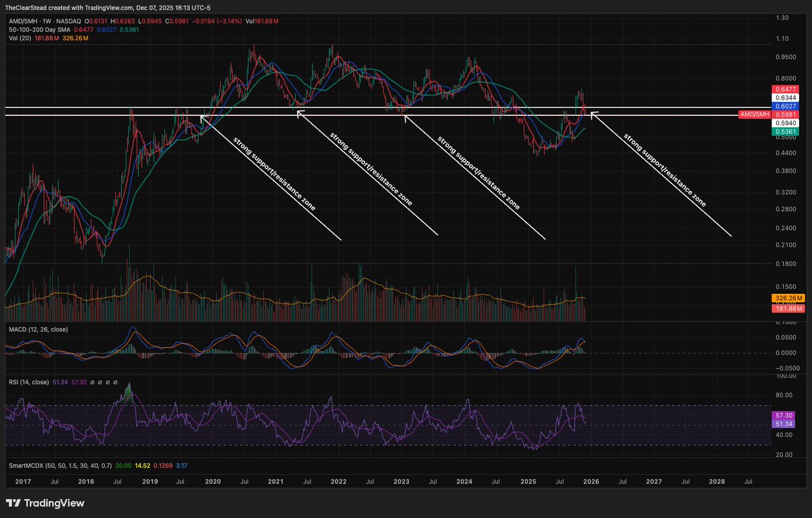The height and width of the screenshot is (518, 812).
Task: Click the 0.9500 price scale value
Action: [786, 57]
